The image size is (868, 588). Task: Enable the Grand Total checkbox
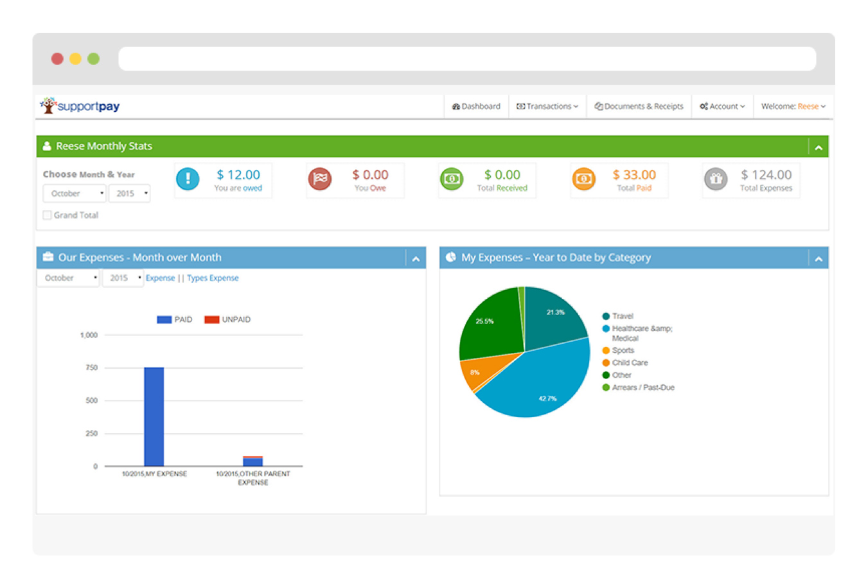coord(48,215)
